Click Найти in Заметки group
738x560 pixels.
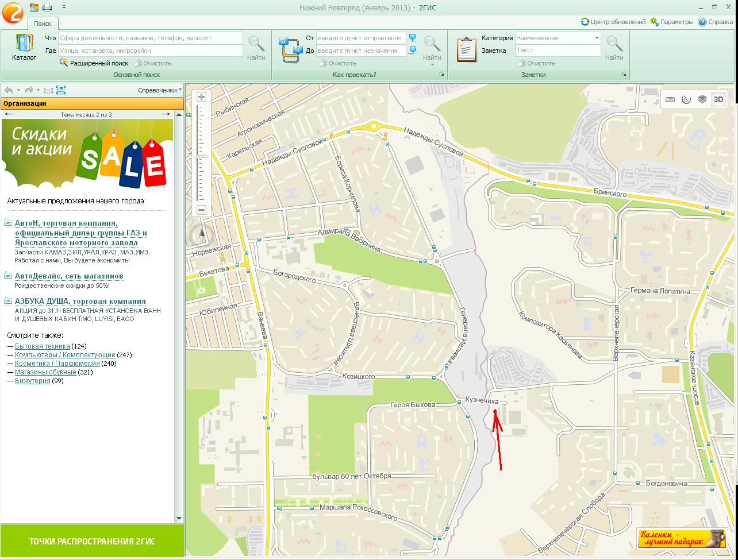pyautogui.click(x=614, y=48)
